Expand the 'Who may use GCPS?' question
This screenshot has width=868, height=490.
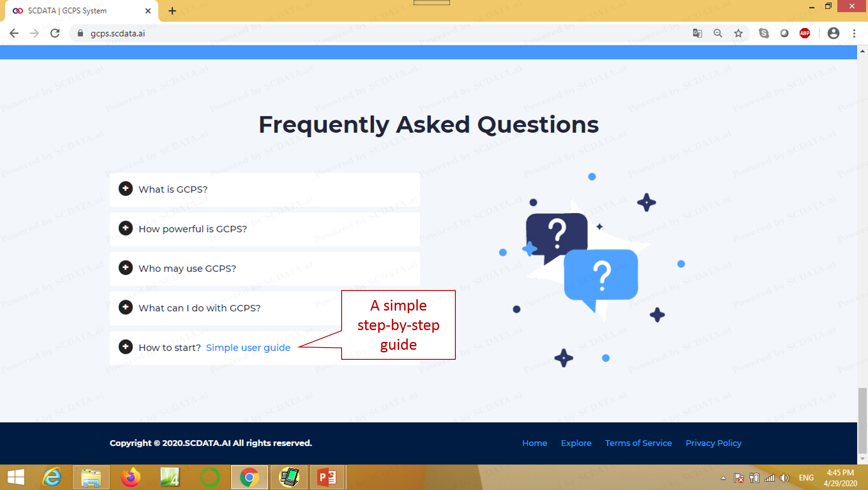coord(126,268)
